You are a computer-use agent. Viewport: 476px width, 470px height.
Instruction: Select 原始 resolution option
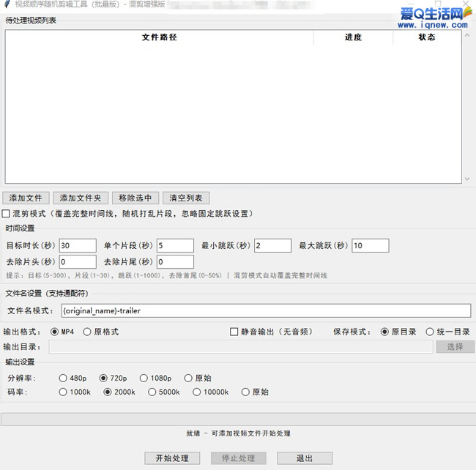(x=188, y=378)
